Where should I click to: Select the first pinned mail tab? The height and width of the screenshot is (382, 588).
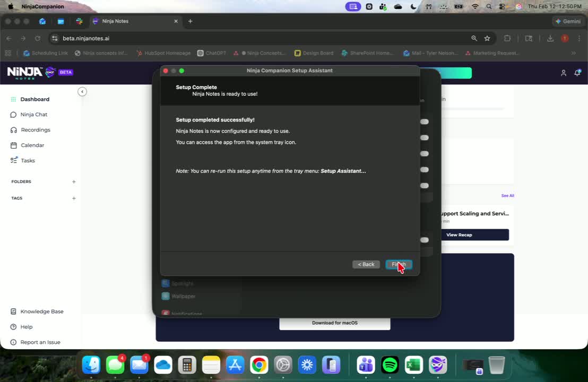(x=42, y=21)
